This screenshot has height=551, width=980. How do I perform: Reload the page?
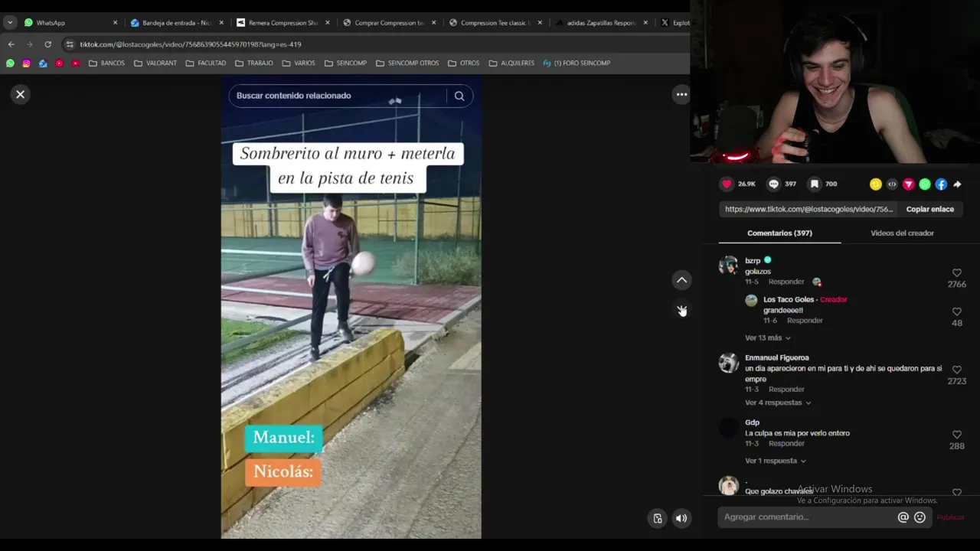tap(47, 44)
